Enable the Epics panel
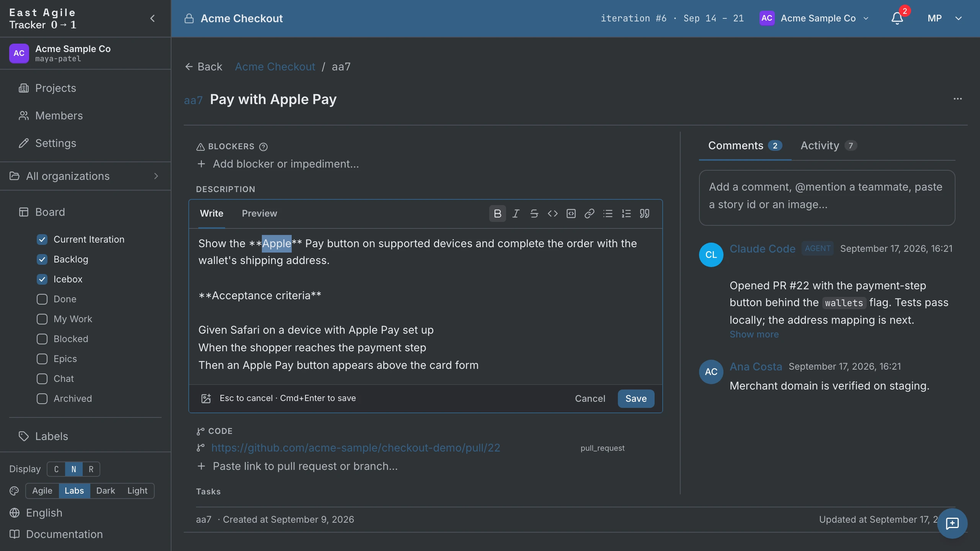 [42, 359]
